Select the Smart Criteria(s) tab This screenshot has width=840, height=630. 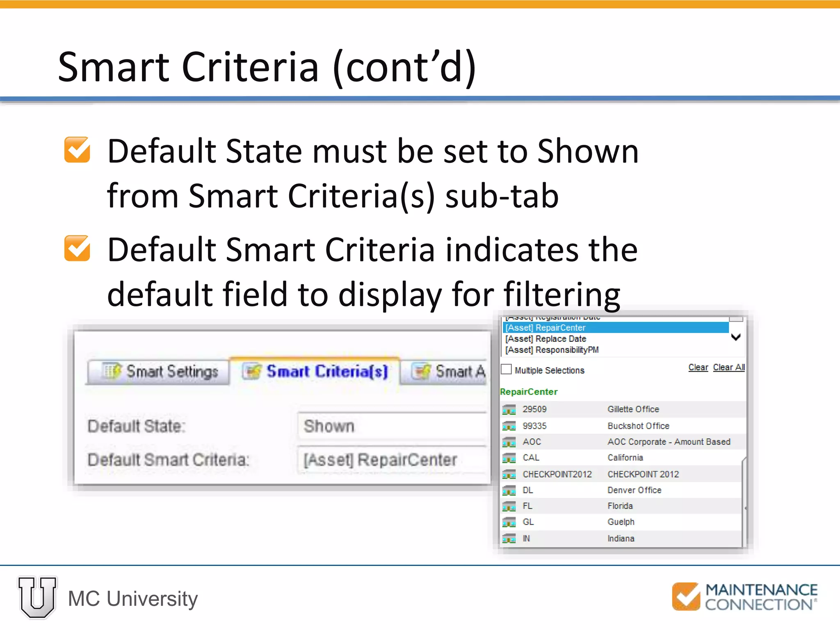coord(315,371)
